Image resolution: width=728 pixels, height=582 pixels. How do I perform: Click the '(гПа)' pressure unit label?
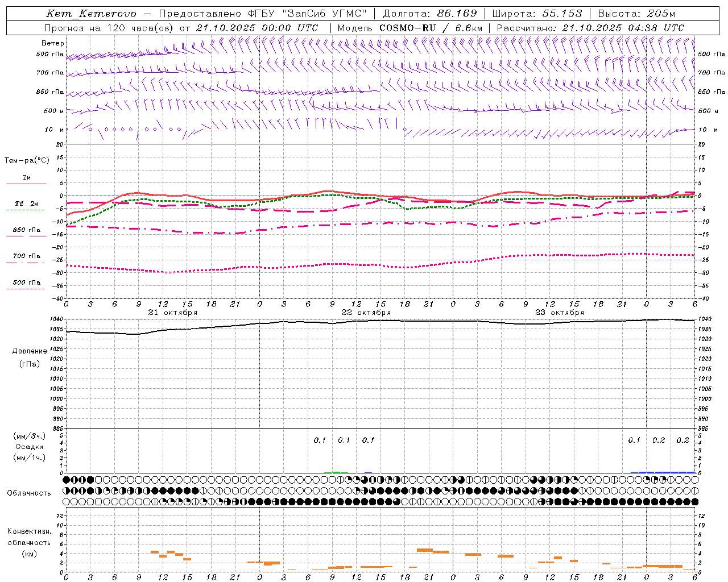coord(30,364)
